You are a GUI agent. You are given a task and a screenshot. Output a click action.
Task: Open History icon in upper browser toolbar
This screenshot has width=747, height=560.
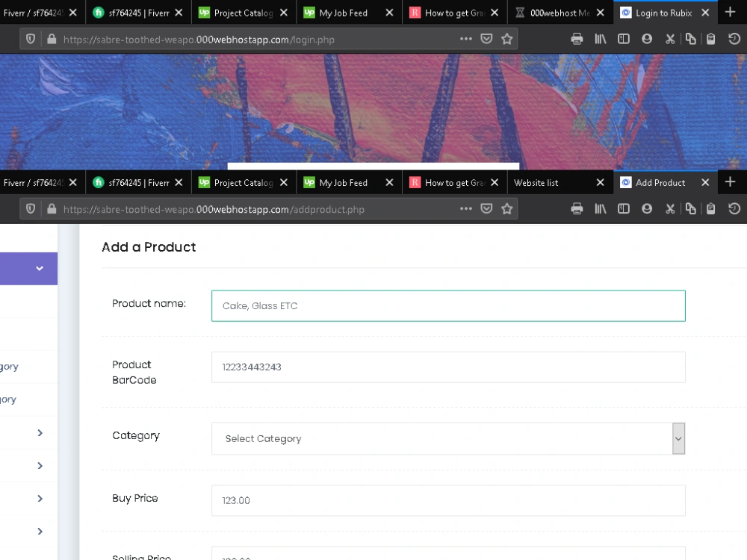click(734, 39)
